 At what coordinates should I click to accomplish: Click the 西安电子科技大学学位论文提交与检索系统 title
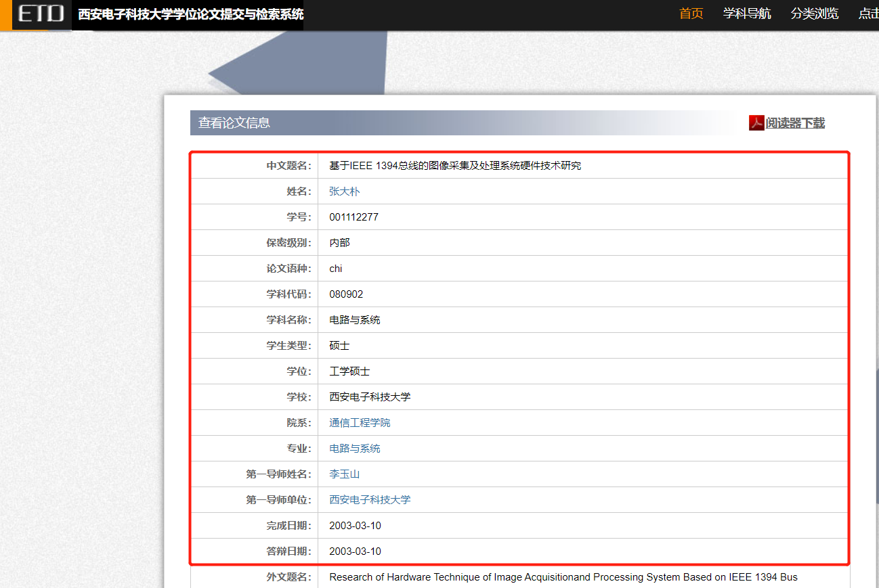pyautogui.click(x=191, y=14)
